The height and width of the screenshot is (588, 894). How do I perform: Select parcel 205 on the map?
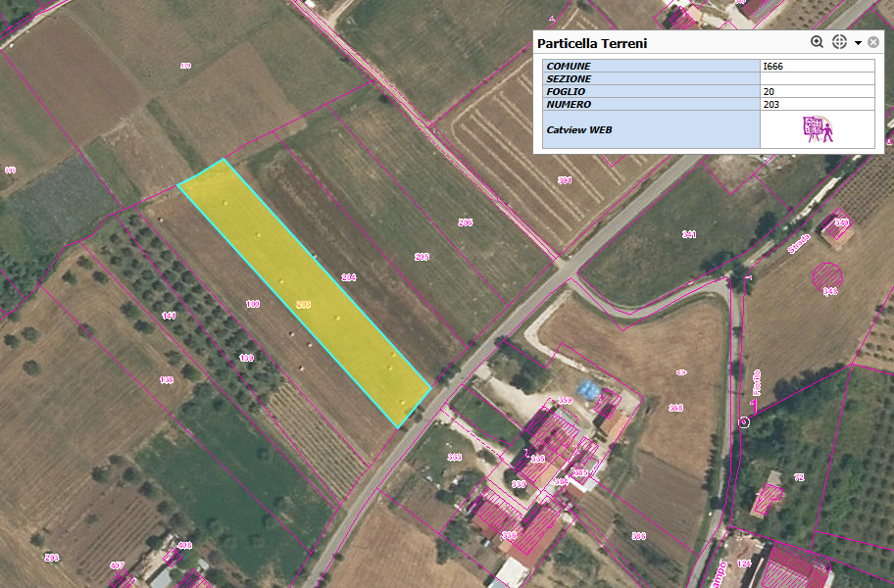[422, 257]
